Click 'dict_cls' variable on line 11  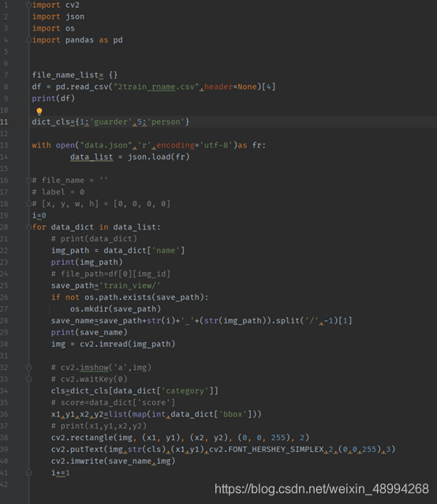coord(50,121)
